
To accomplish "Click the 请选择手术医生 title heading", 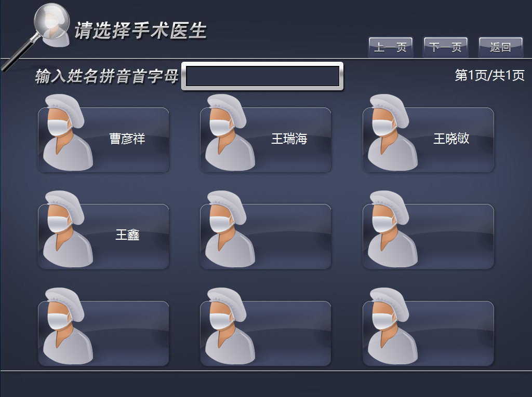I will pos(140,31).
